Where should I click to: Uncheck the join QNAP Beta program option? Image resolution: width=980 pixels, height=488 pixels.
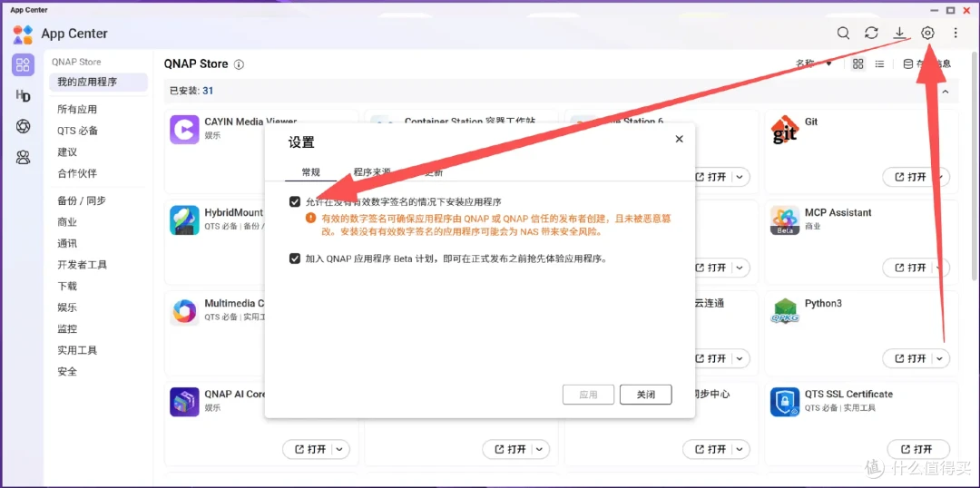point(294,258)
